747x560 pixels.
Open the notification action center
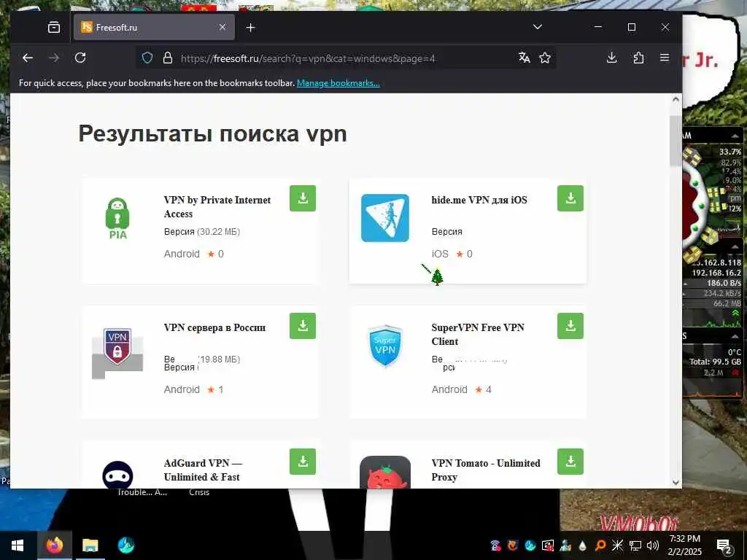pyautogui.click(x=724, y=545)
